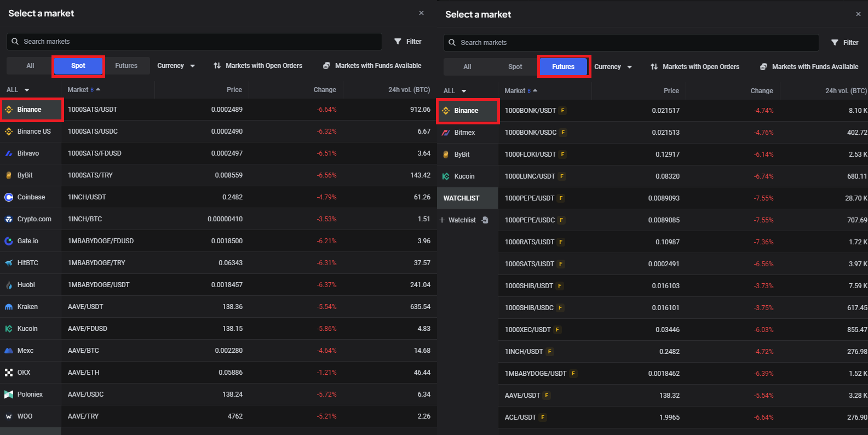Click import icon next to Watchlist
Image resolution: width=868 pixels, height=435 pixels.
tap(485, 220)
